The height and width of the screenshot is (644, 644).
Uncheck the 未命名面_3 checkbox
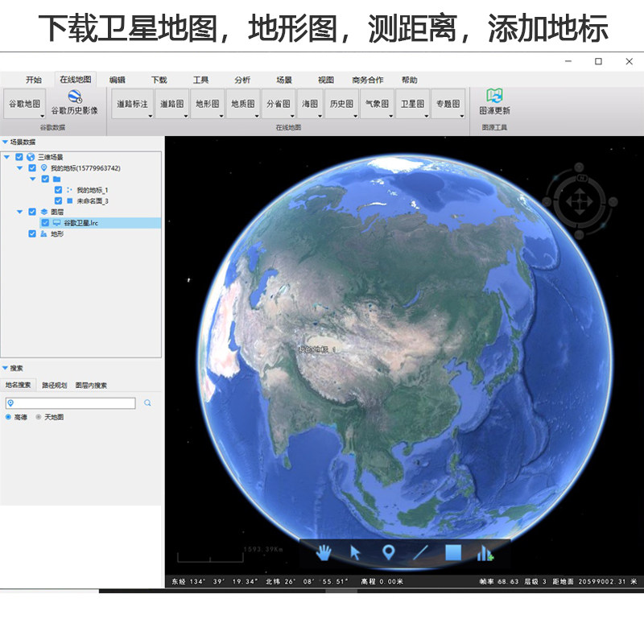click(58, 200)
